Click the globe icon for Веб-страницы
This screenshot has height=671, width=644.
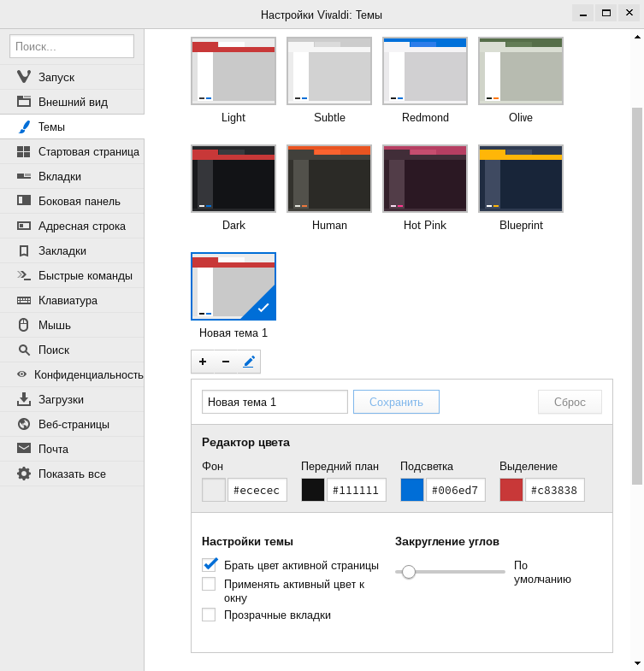click(24, 424)
